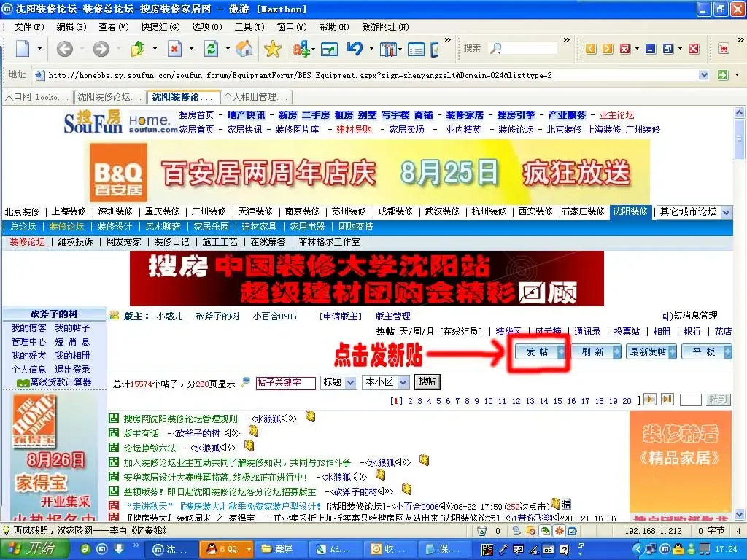The height and width of the screenshot is (560, 747).
Task: Click the vertical page scrollbar
Action: coord(740,314)
